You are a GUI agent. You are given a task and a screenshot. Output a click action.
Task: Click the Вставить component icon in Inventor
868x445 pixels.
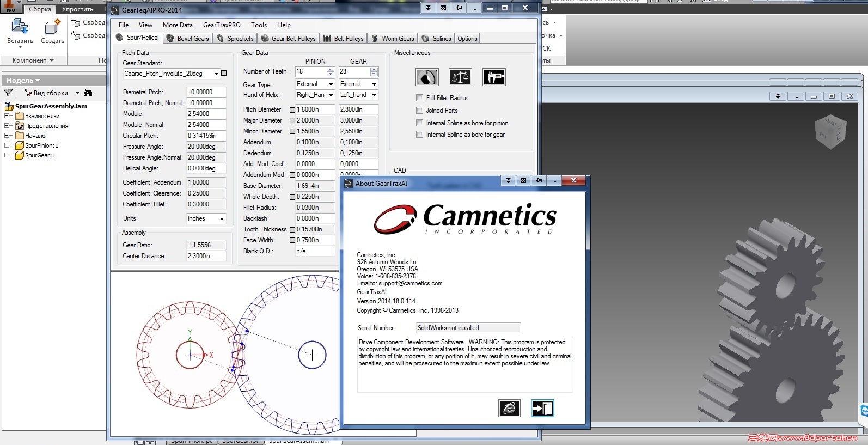coord(20,26)
